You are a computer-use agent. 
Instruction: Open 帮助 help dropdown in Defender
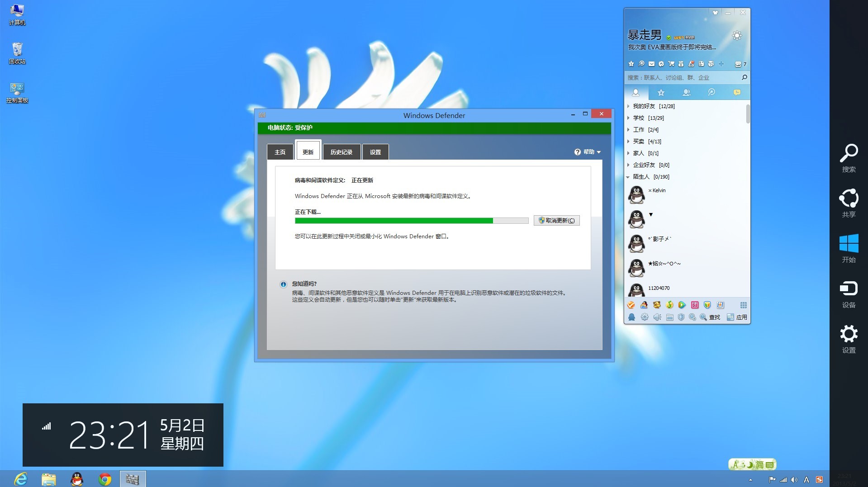(588, 152)
